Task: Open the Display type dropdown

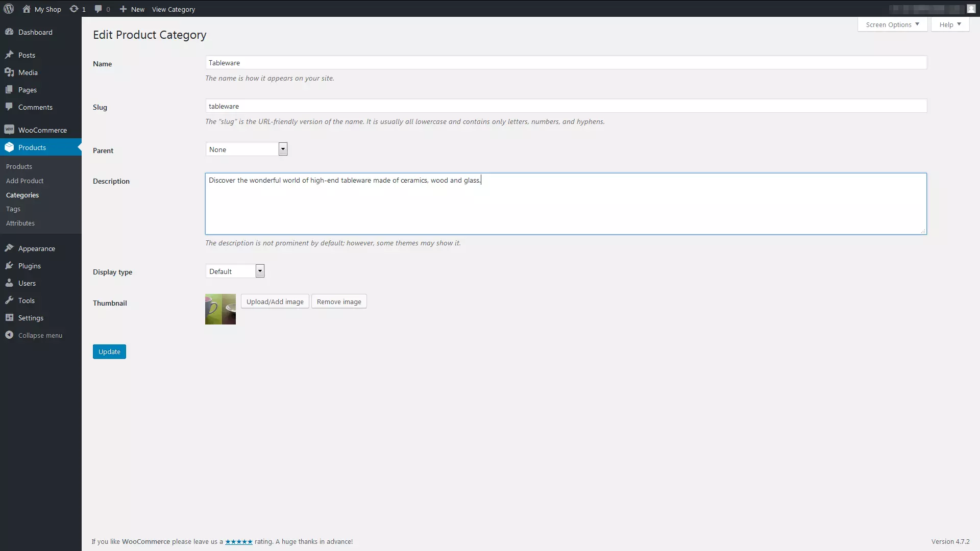Action: [x=235, y=271]
